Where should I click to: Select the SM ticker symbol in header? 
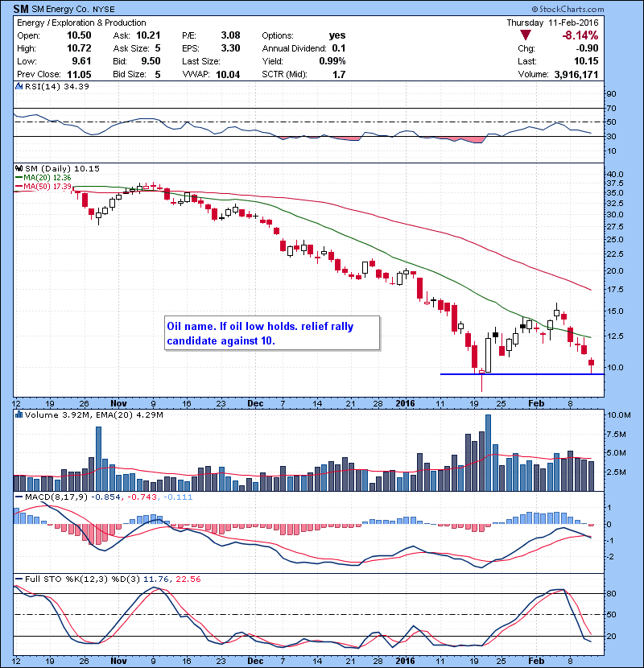[21, 9]
